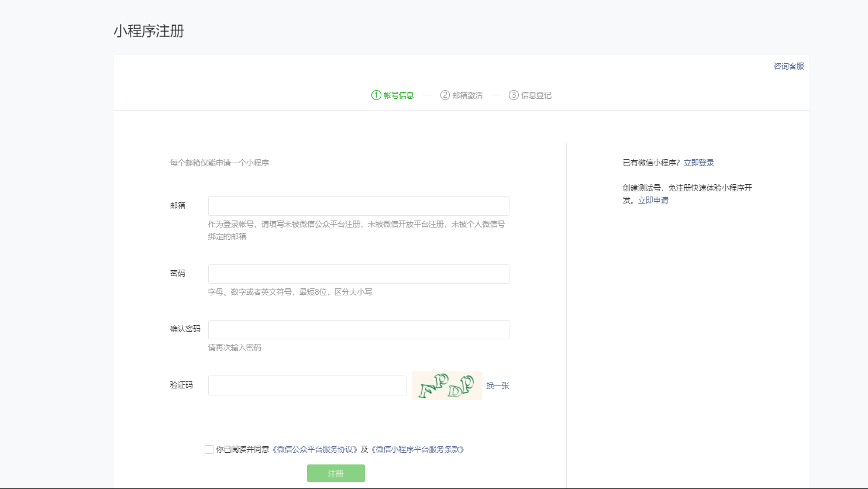This screenshot has width=868, height=489.
Task: Click 立即登录 link
Action: (x=699, y=163)
